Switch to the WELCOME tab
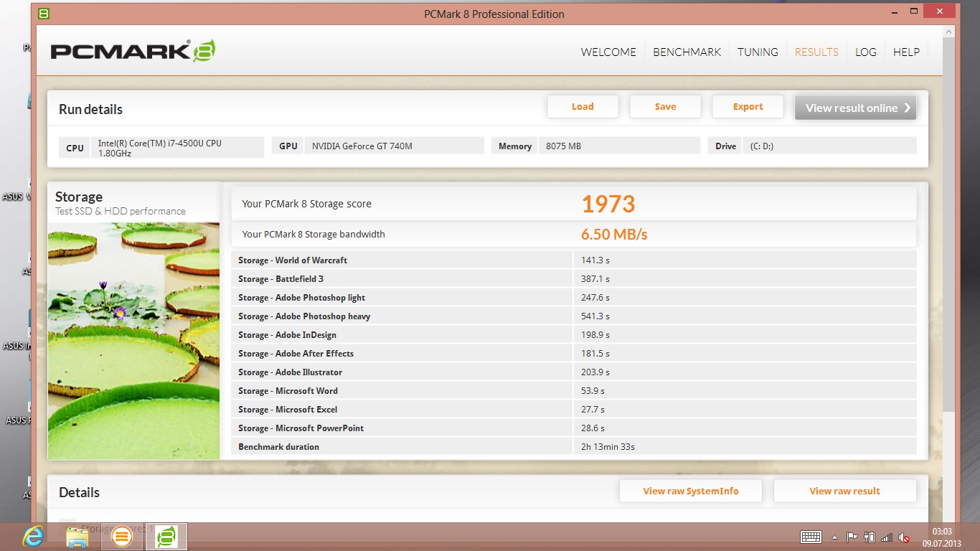Image resolution: width=980 pixels, height=551 pixels. point(608,52)
